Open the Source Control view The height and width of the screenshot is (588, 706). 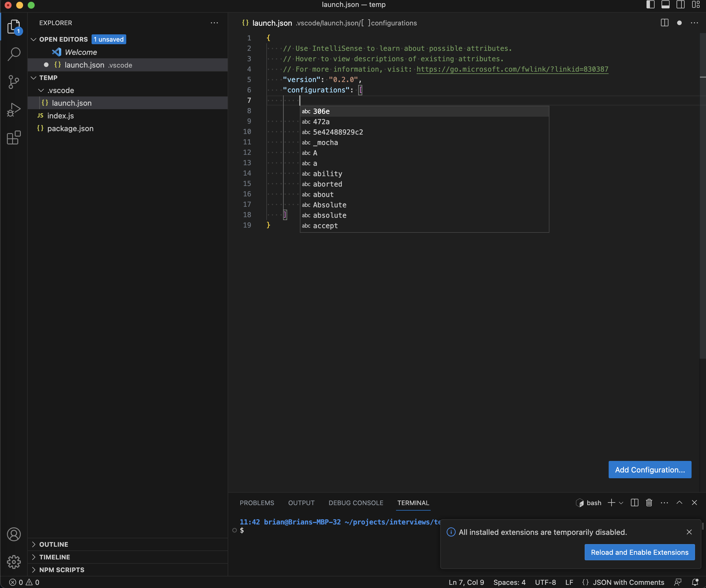(14, 82)
